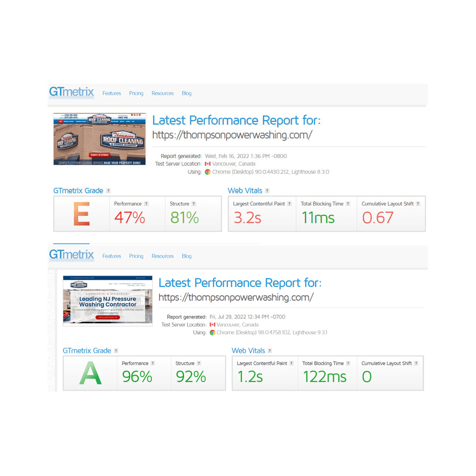
Task: Open Resources in the lower report navigation
Action: click(x=162, y=256)
